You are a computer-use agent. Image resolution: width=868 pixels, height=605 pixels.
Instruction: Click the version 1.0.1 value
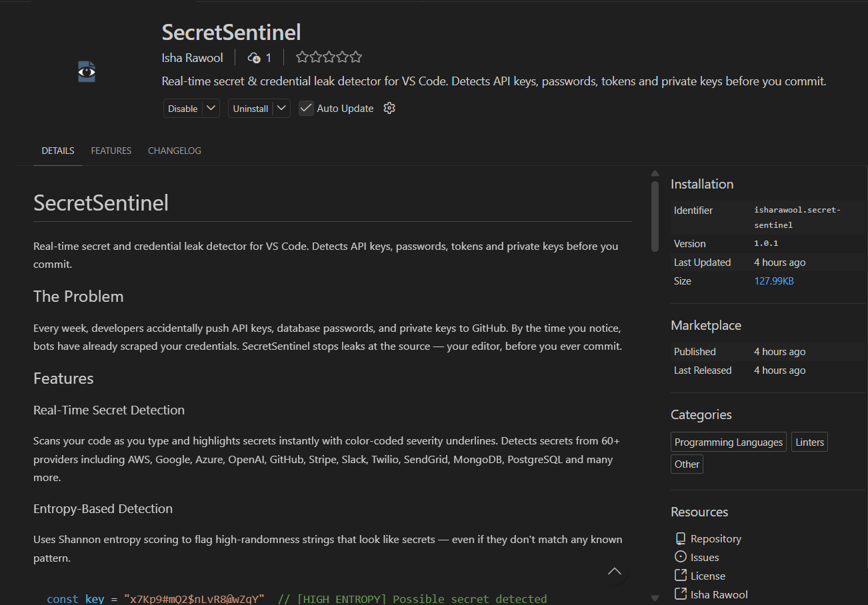[766, 244]
